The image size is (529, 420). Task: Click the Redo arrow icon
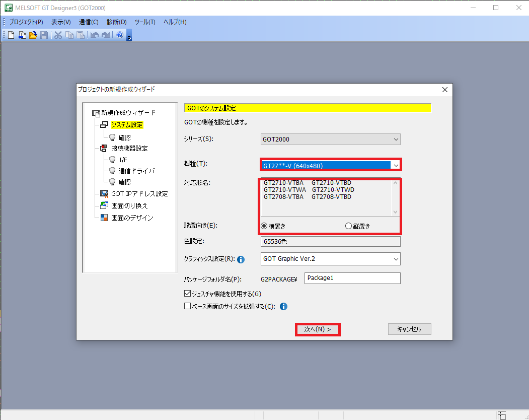(x=106, y=35)
